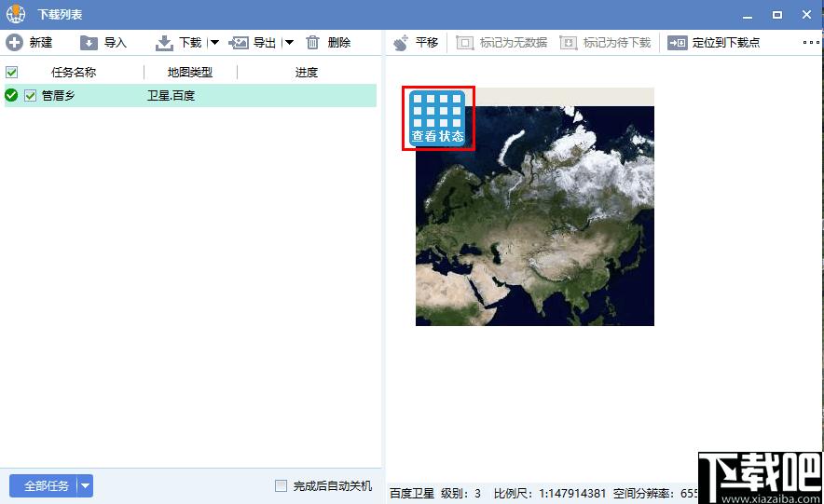Open the 全部任务 dropdown arrow
Viewport: 824px width, 504px height.
(85, 486)
